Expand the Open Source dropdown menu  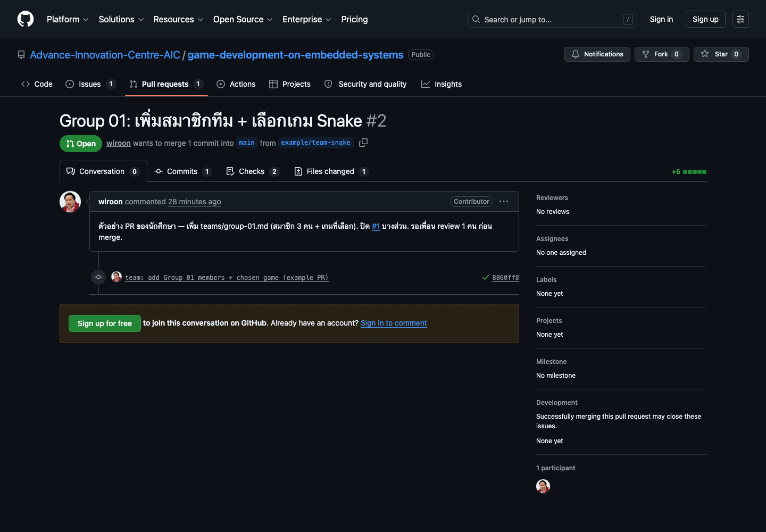point(243,19)
